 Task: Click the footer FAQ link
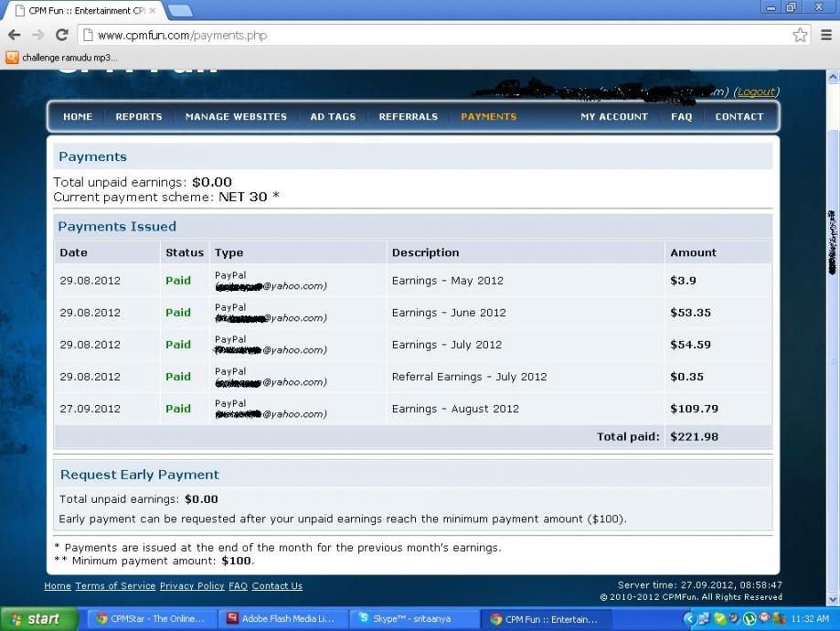[238, 586]
